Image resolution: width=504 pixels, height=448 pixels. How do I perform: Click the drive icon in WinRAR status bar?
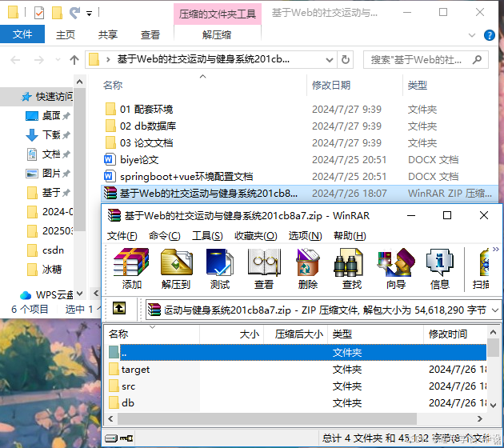[x=111, y=438]
